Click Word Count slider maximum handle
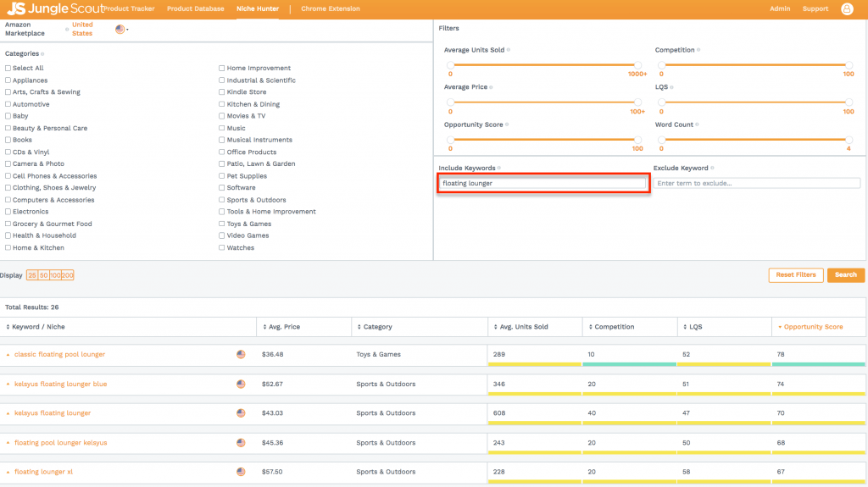 (849, 140)
